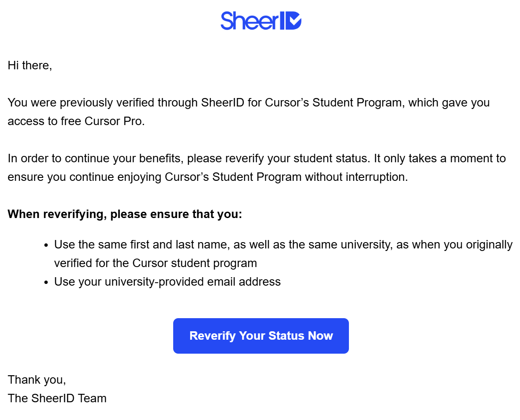Click the Reverify Your Status Now button

click(261, 336)
